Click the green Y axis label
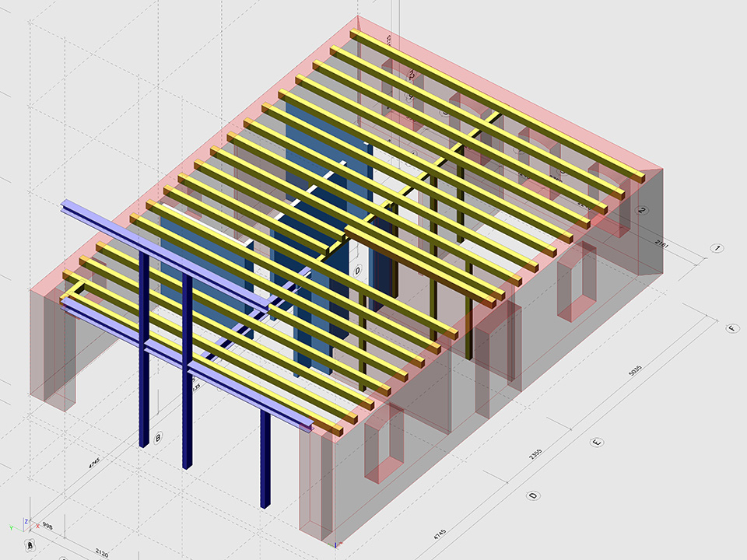Screen dimensions: 747x560 point(12,528)
